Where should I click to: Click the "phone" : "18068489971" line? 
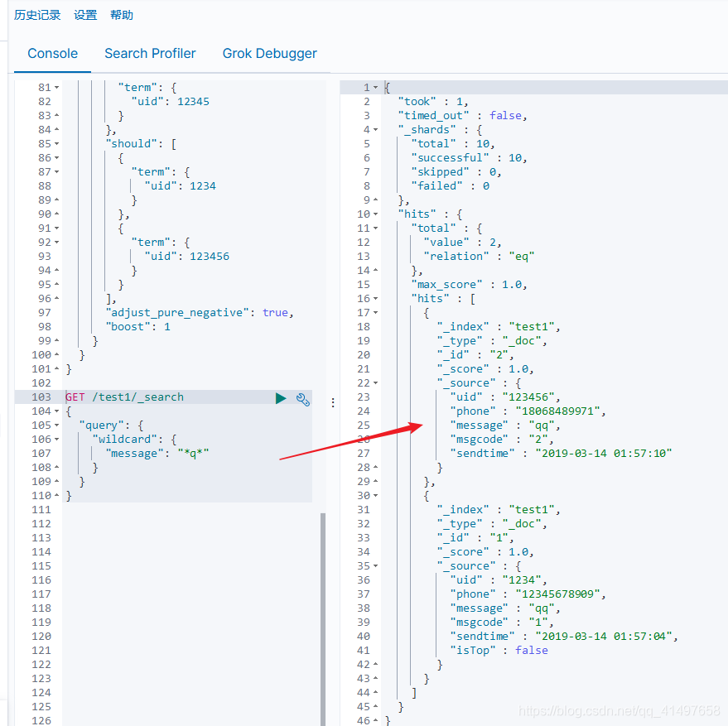tap(528, 411)
